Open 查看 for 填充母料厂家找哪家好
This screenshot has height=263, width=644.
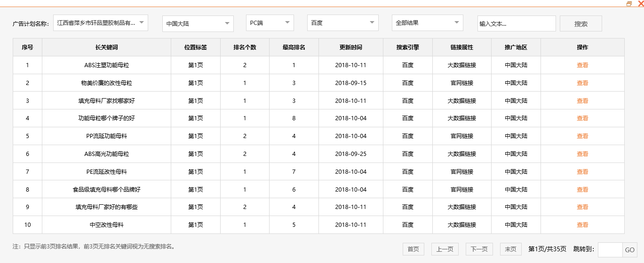tap(582, 101)
